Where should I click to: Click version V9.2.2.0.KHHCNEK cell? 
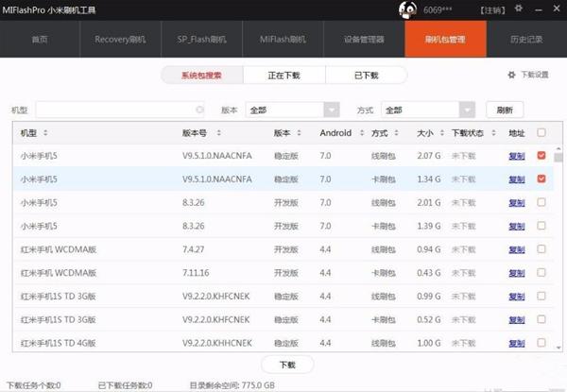(x=217, y=343)
